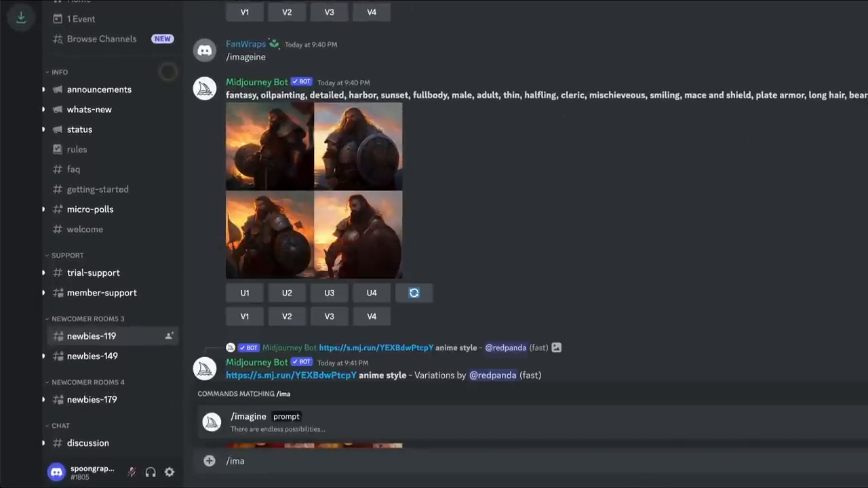Open the newbies-149 channel
The height and width of the screenshot is (488, 868).
[92, 356]
